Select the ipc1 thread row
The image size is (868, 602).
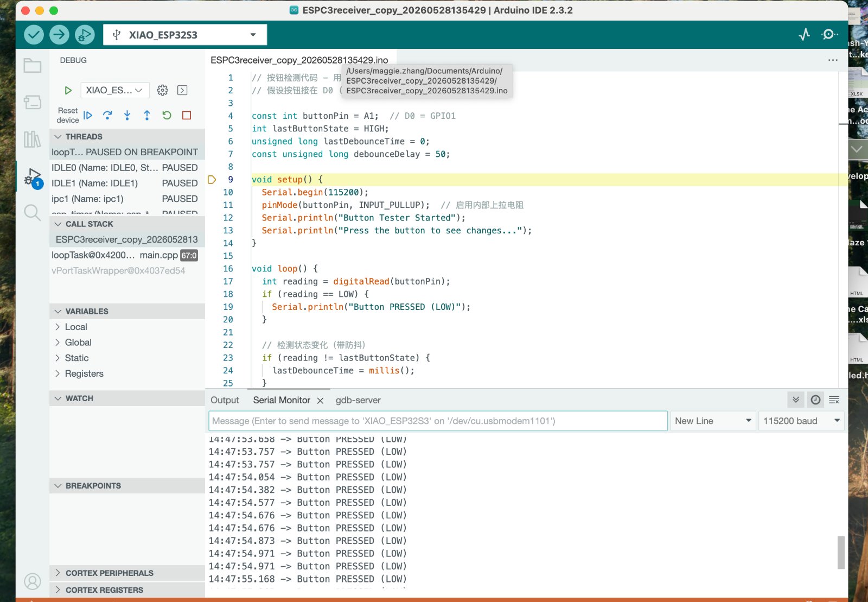[x=127, y=199]
